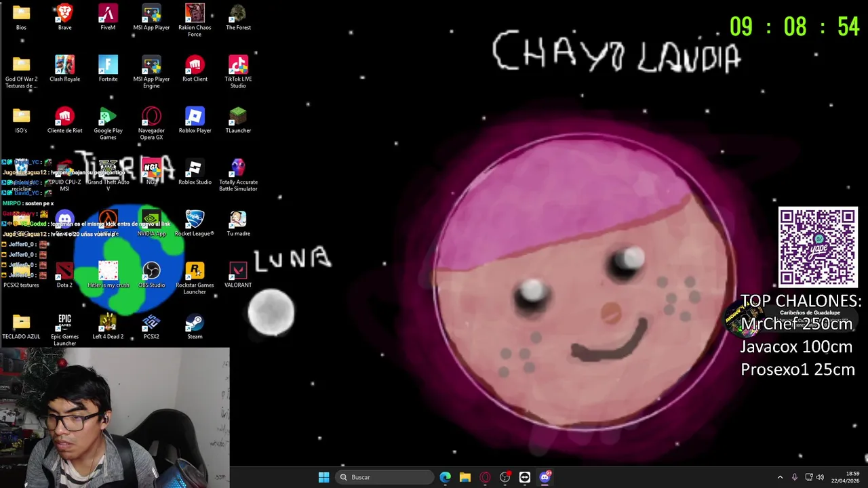This screenshot has width=868, height=488.
Task: Open the FiveM desktop shortcut
Action: pyautogui.click(x=108, y=18)
